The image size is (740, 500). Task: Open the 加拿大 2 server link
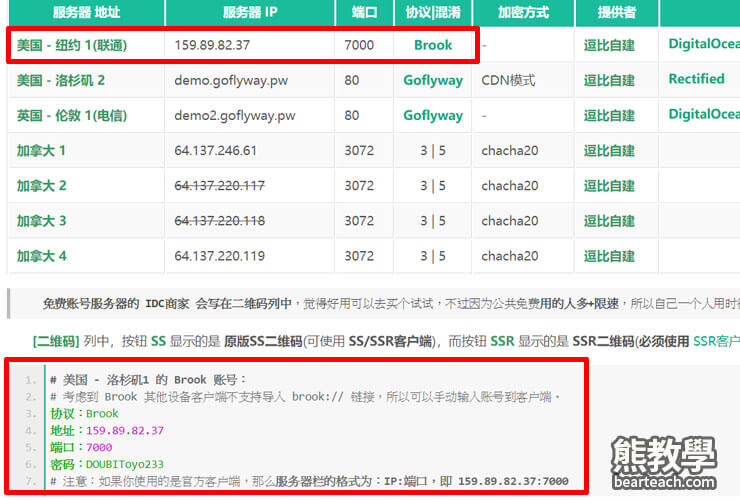click(x=41, y=186)
